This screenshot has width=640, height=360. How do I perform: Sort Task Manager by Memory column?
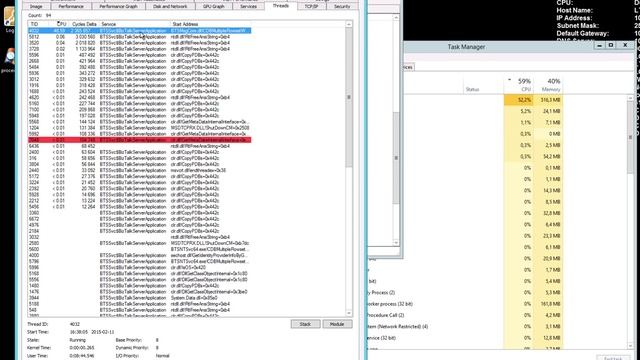(x=549, y=84)
